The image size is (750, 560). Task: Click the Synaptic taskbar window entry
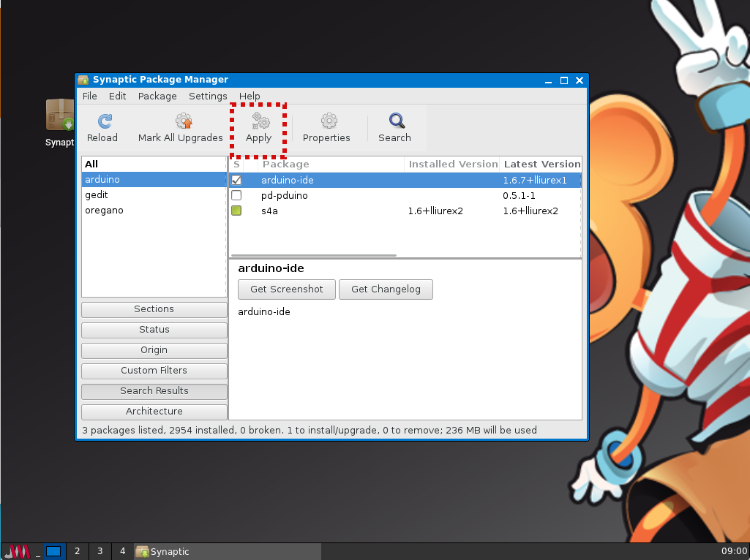point(163,551)
